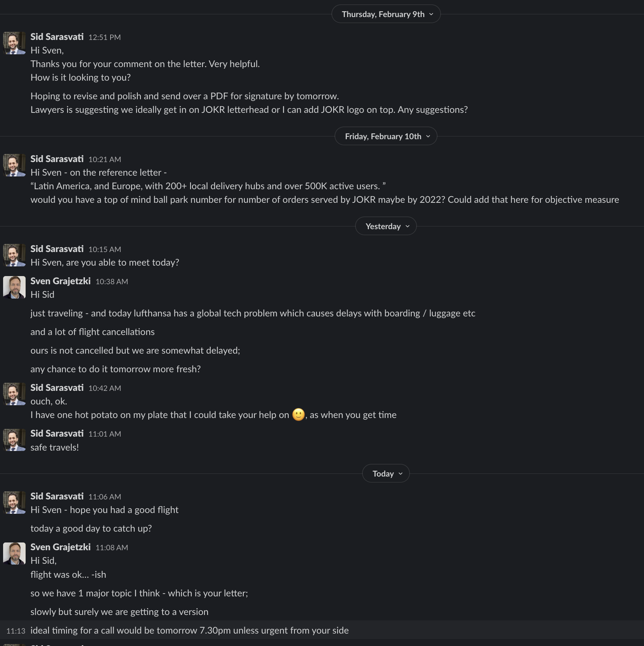Open the Thursday, February 9th date dropdown
The width and height of the screenshot is (644, 646).
click(x=386, y=14)
